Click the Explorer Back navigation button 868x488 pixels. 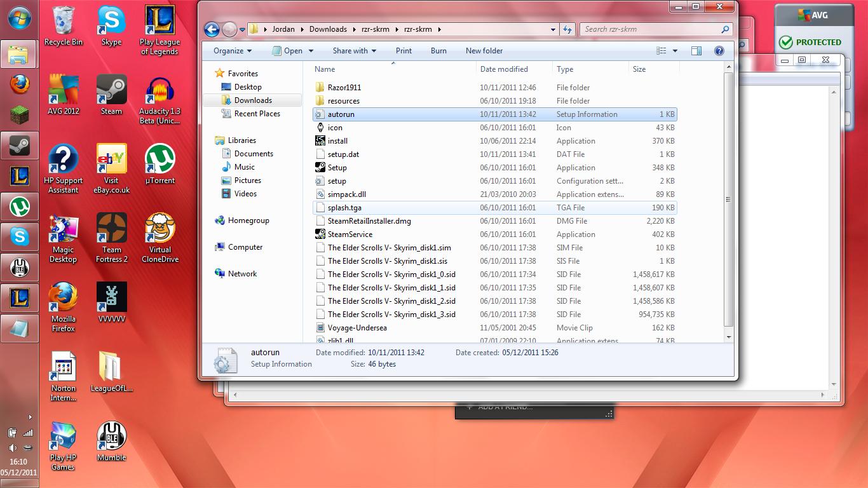click(x=212, y=29)
